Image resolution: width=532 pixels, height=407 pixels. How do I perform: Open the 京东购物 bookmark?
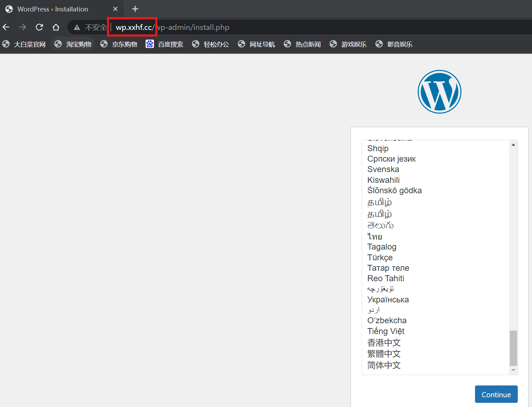(x=119, y=44)
